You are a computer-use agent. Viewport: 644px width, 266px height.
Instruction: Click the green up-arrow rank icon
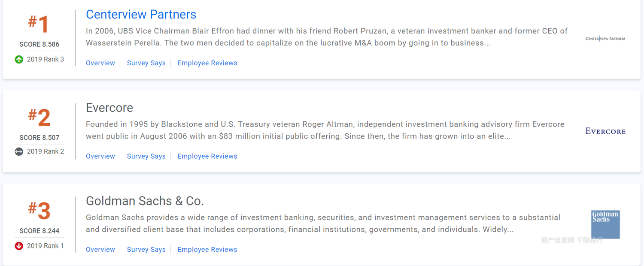pyautogui.click(x=19, y=60)
